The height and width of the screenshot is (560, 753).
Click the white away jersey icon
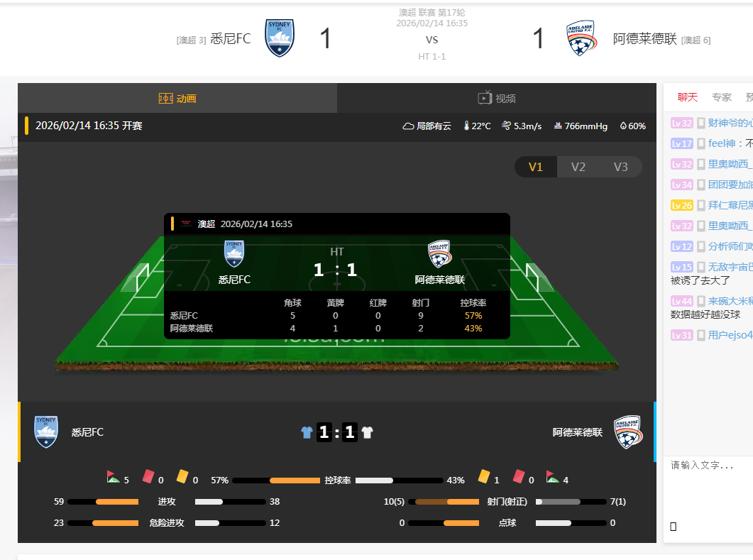coord(368,432)
